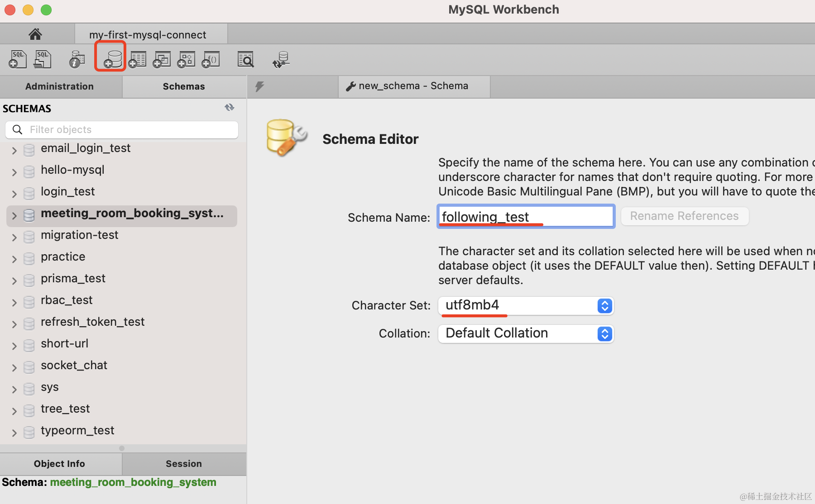Select the refresh_token_test schema
This screenshot has height=504, width=815.
92,322
